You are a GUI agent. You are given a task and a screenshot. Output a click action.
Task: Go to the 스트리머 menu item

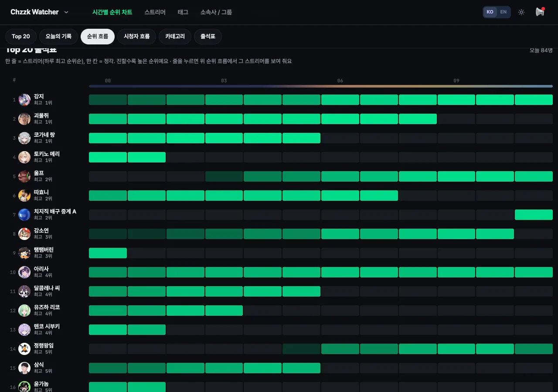point(155,12)
